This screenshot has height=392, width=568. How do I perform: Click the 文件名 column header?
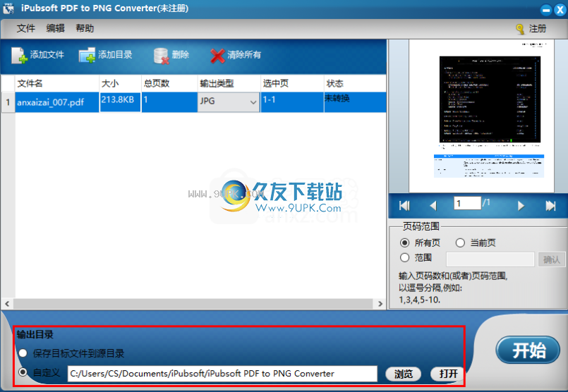click(57, 84)
